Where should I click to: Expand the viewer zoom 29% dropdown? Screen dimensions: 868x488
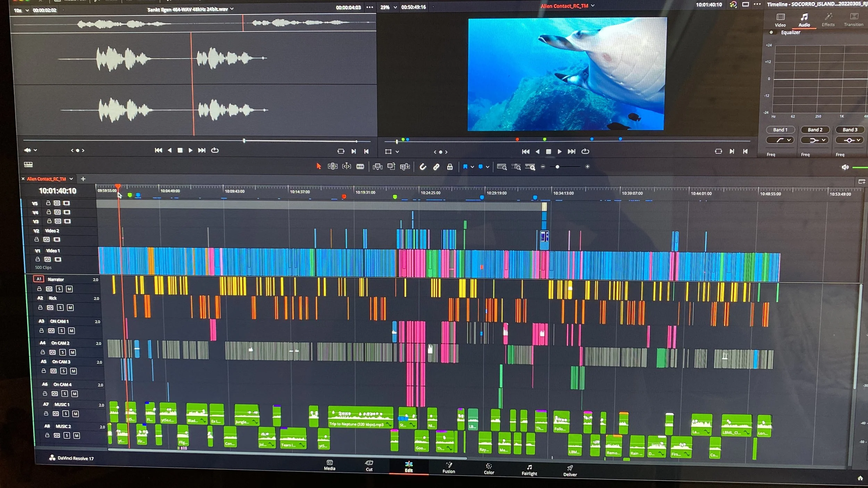395,7
